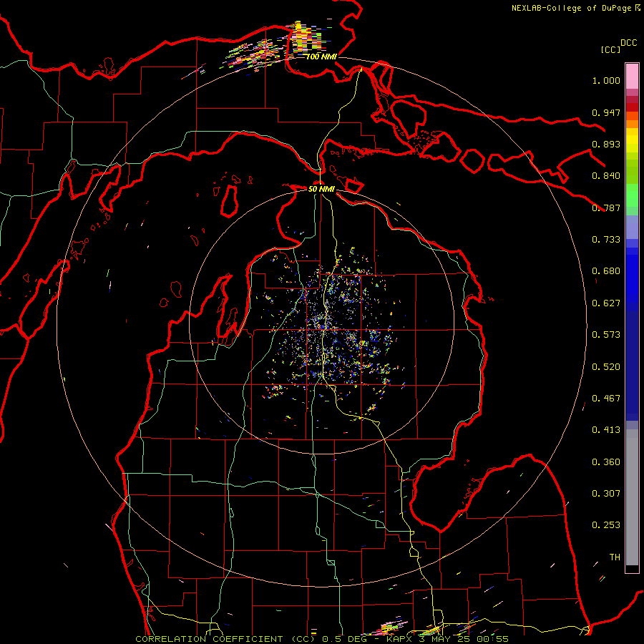Image resolution: width=644 pixels, height=644 pixels.
Task: Click the [CC] units label
Action: 610,49
